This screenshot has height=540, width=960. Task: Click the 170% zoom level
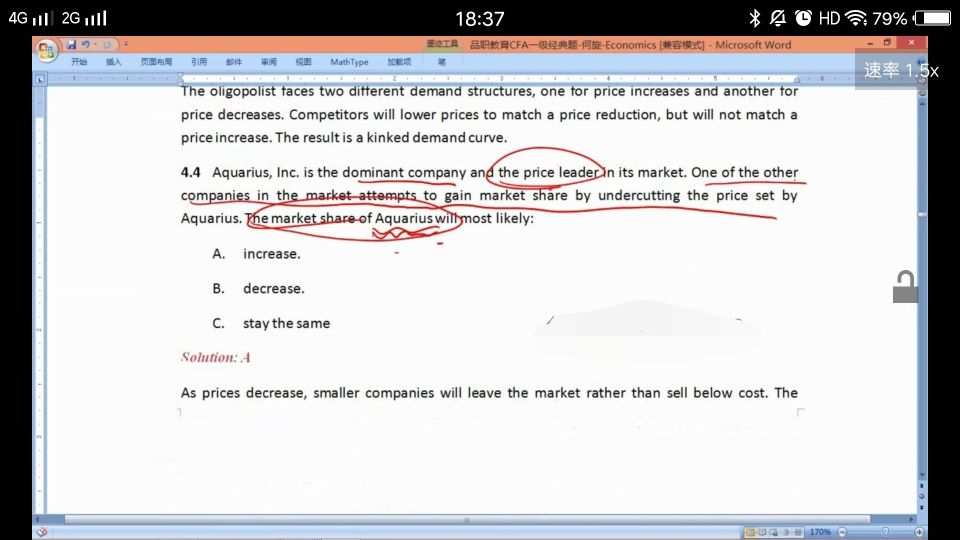pos(820,532)
